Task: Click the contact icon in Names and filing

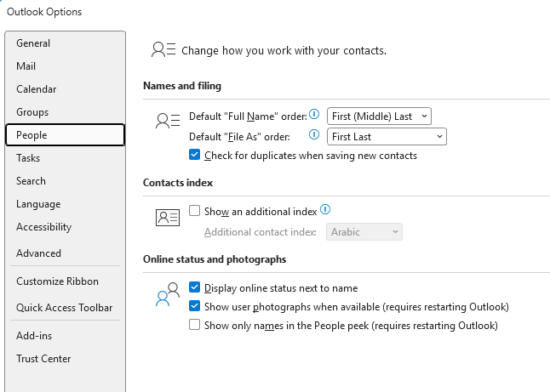Action: tap(168, 121)
